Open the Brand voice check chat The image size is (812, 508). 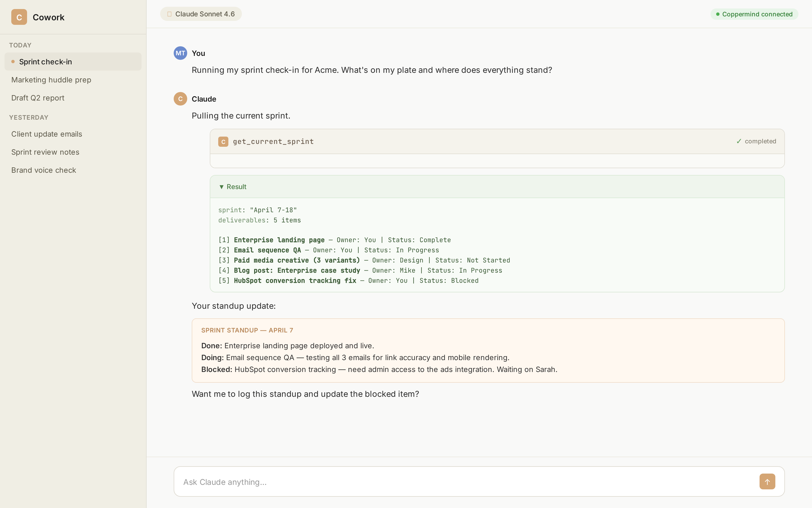click(73, 170)
